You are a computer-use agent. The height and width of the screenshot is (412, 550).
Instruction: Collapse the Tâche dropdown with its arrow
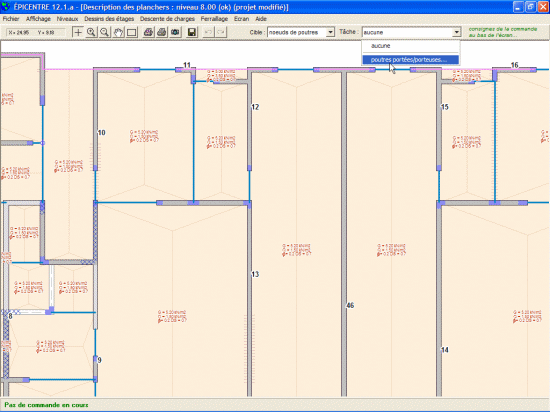pyautogui.click(x=456, y=32)
